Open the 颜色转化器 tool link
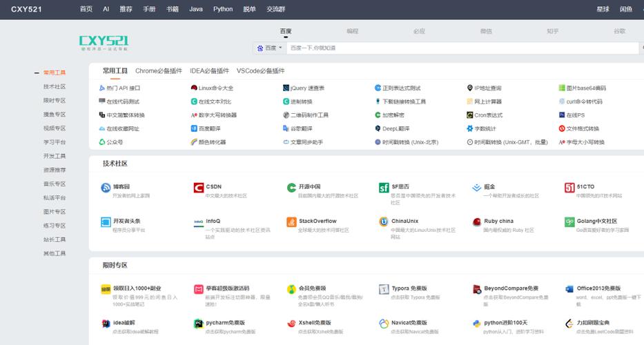The width and height of the screenshot is (644, 345). click(208, 142)
